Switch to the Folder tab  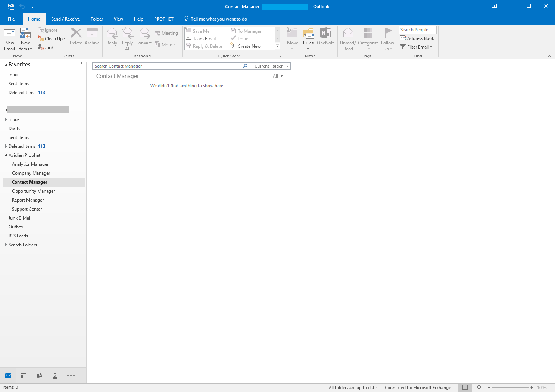tap(97, 19)
